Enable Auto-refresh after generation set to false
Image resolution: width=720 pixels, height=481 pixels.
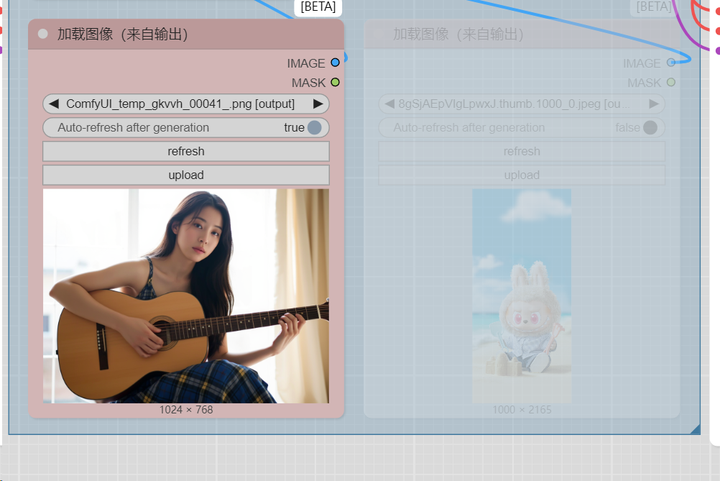point(650,128)
